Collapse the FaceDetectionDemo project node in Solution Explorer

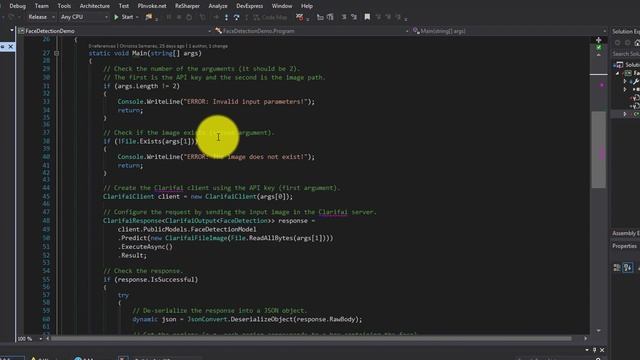click(x=618, y=73)
